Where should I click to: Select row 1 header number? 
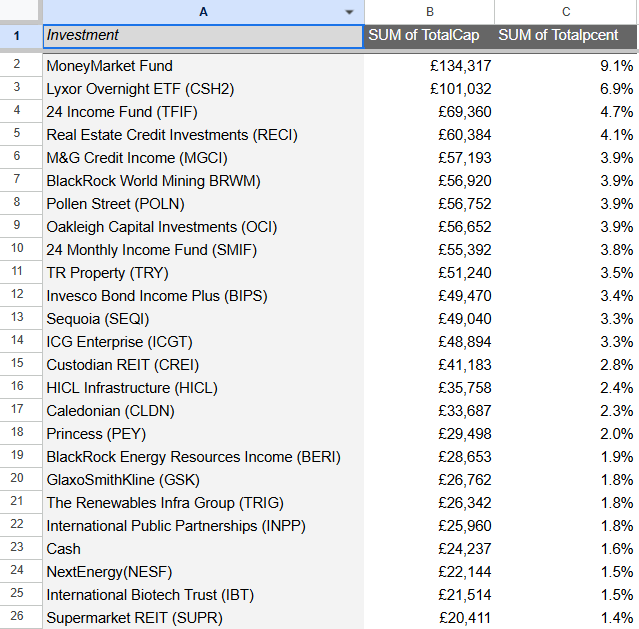(21, 36)
